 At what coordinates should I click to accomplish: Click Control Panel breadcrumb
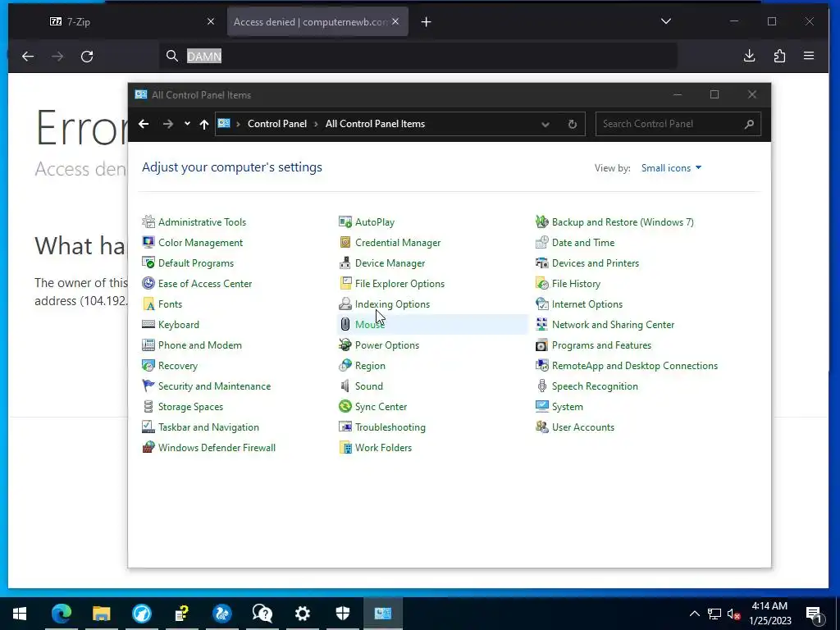[277, 124]
